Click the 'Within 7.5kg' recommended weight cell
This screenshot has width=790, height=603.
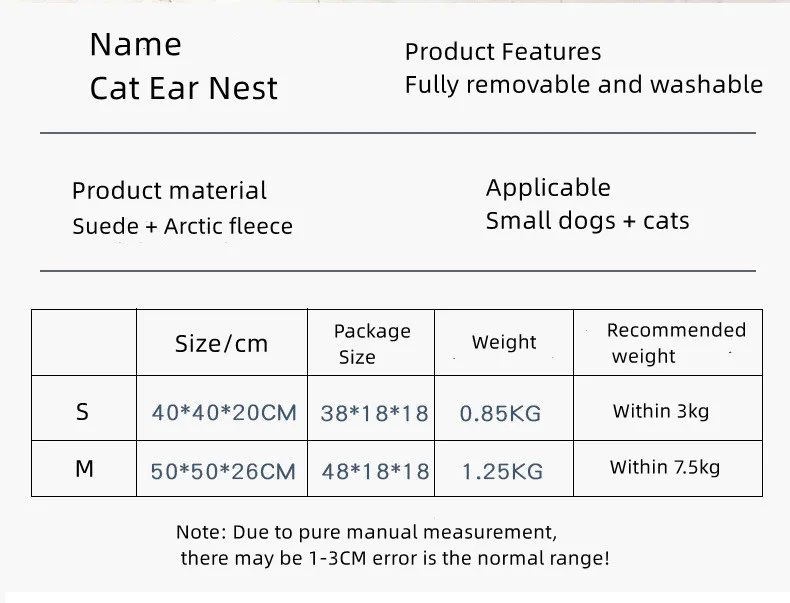pos(664,467)
